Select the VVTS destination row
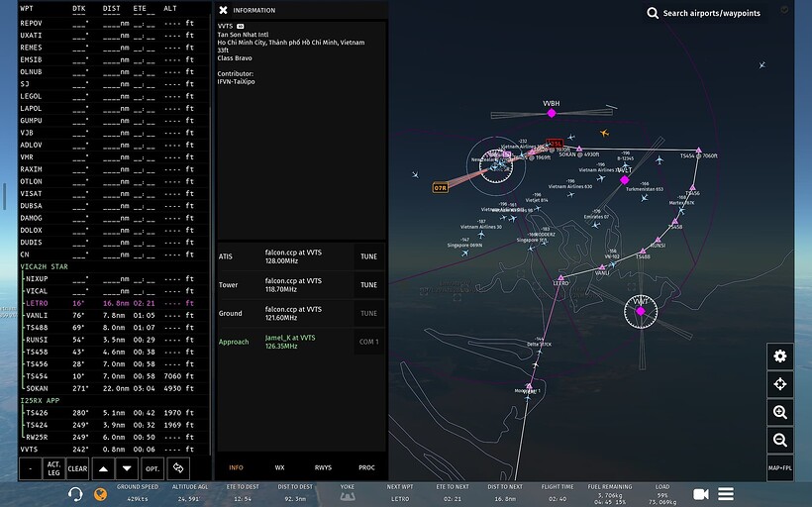Viewport: 812px width, 507px height. [x=113, y=450]
